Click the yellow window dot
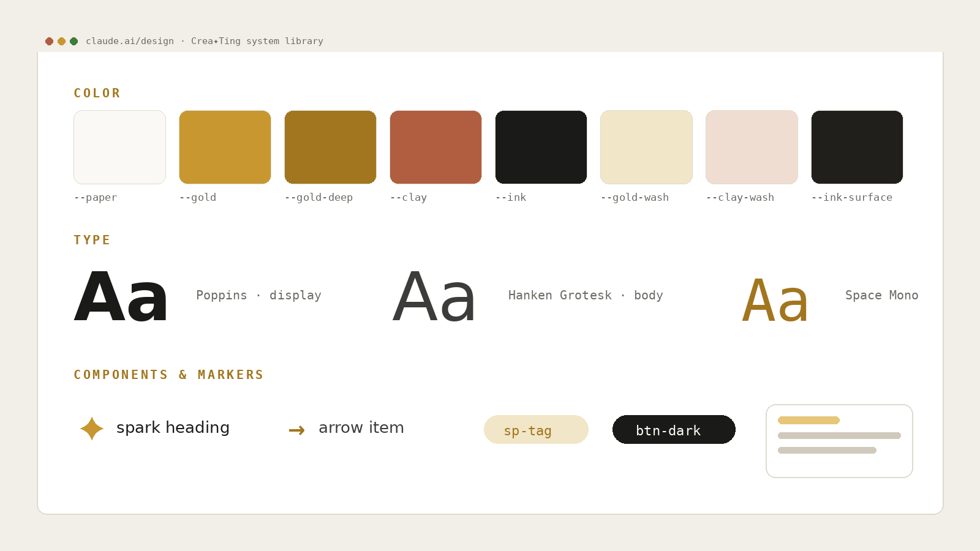Screen dimensions: 980x551 61,41
